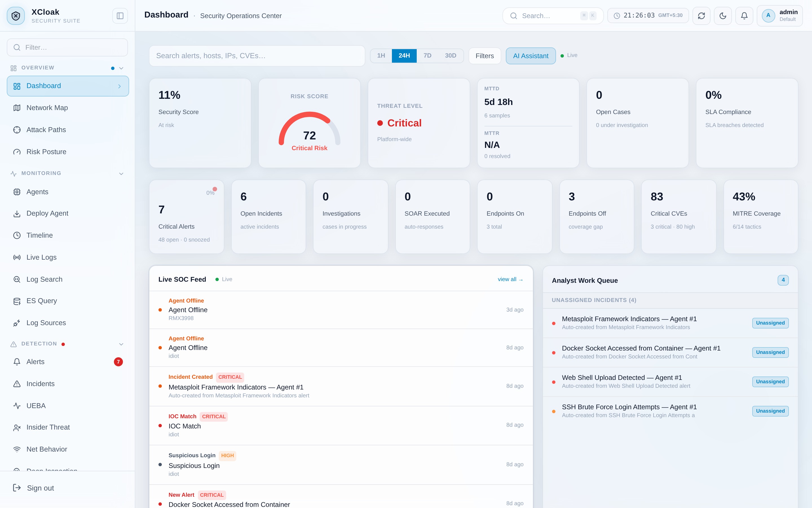Viewport: 812px width, 508px height.
Task: Collapse sidebar with the panel toggle icon
Action: (x=120, y=16)
